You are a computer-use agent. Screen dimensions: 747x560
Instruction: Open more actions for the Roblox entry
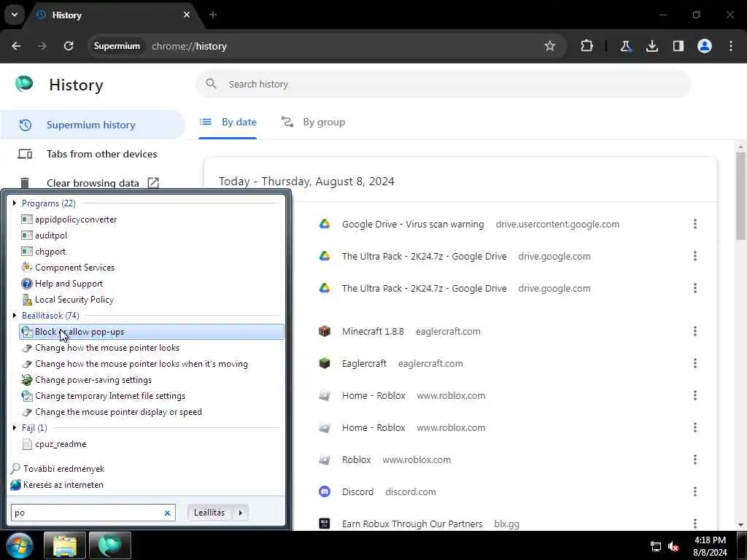point(695,459)
